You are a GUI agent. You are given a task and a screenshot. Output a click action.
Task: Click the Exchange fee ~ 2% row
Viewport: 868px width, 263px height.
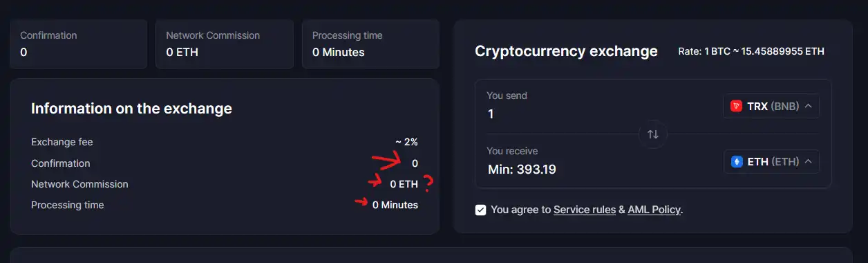tap(225, 142)
